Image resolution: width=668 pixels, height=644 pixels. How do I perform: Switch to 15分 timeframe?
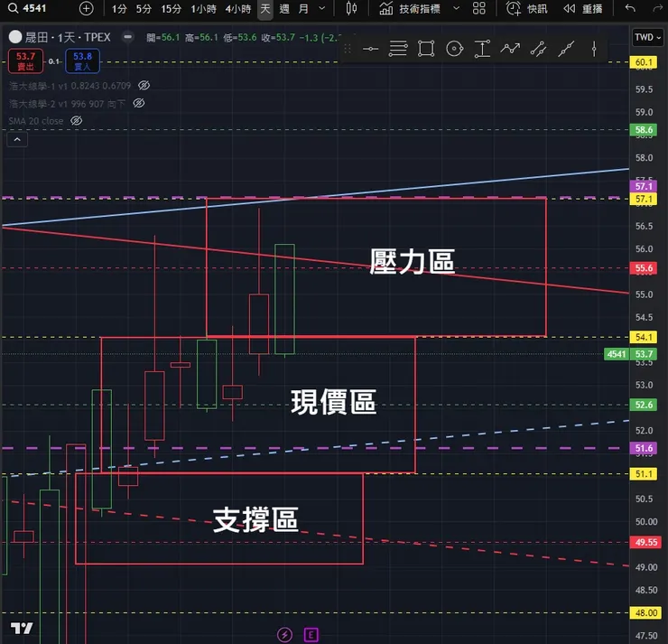[x=171, y=8]
